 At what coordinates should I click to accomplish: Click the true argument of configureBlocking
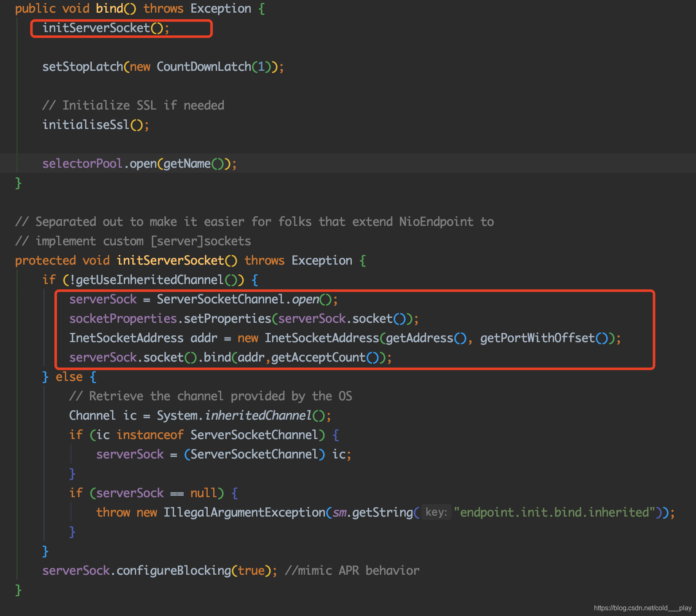coord(251,570)
